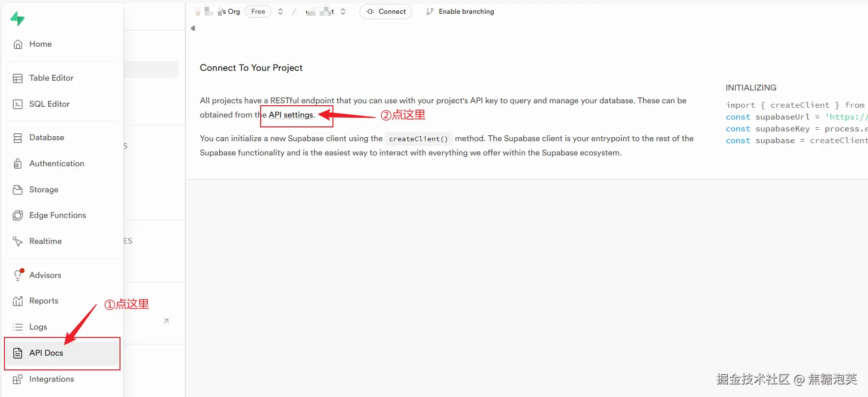Open Edge Functions page
The height and width of the screenshot is (397, 868).
click(x=62, y=215)
